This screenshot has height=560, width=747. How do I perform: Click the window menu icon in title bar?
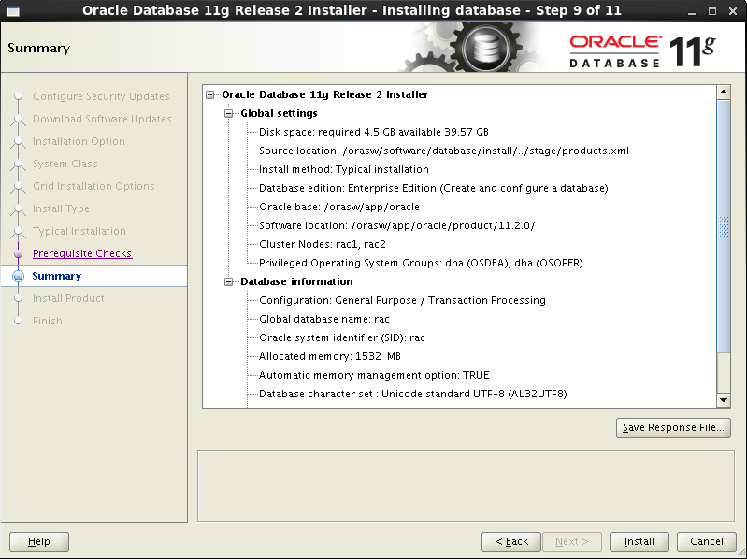click(13, 10)
